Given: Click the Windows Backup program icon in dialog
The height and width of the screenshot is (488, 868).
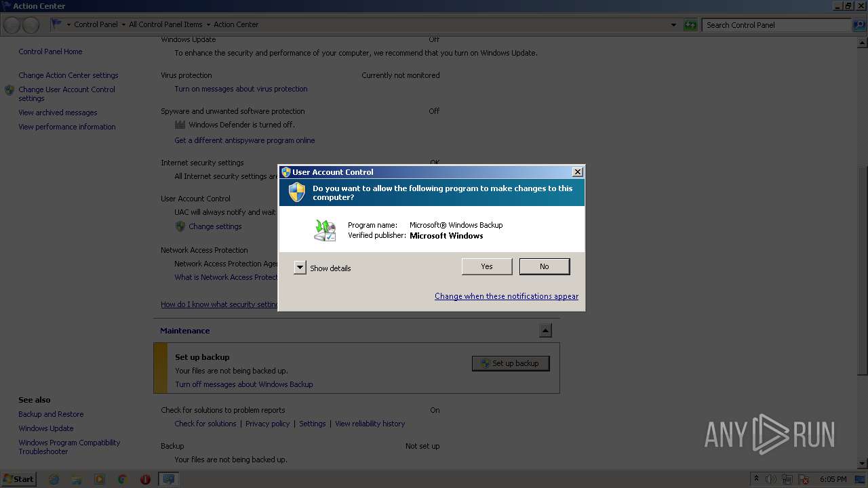Looking at the screenshot, I should (325, 230).
